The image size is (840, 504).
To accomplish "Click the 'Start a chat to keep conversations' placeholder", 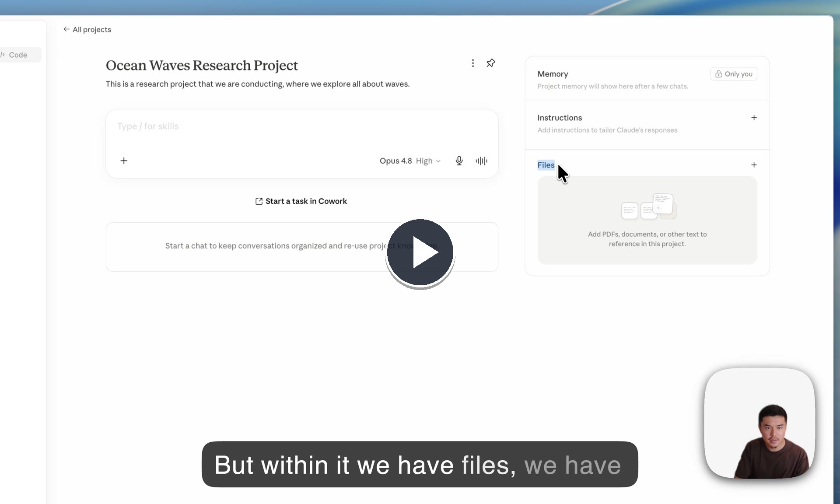I will [302, 247].
